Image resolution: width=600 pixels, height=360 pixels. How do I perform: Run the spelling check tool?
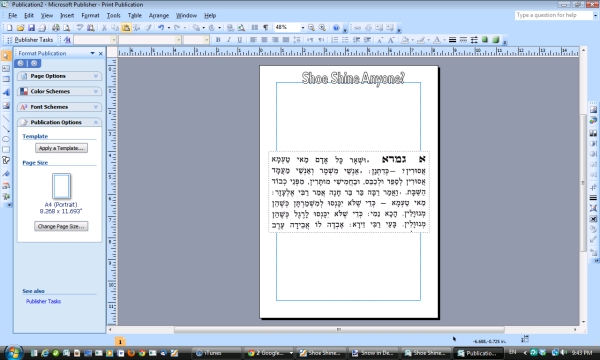pos(80,28)
